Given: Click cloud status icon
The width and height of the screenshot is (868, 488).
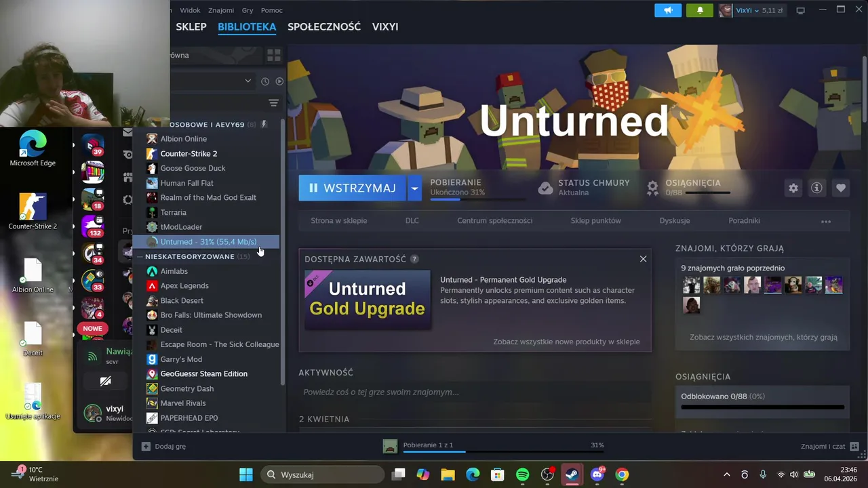Looking at the screenshot, I should [x=546, y=188].
